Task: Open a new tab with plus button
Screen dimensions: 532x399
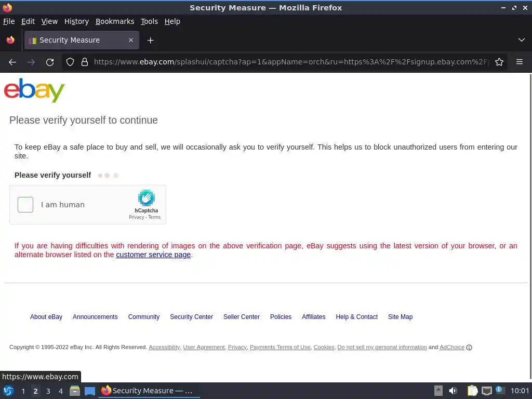Action: [150, 41]
